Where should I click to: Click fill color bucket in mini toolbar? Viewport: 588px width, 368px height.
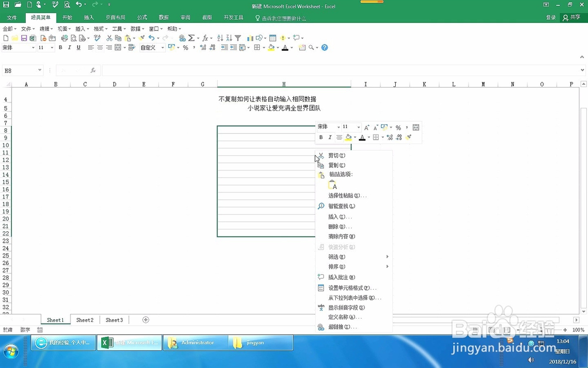click(x=348, y=137)
